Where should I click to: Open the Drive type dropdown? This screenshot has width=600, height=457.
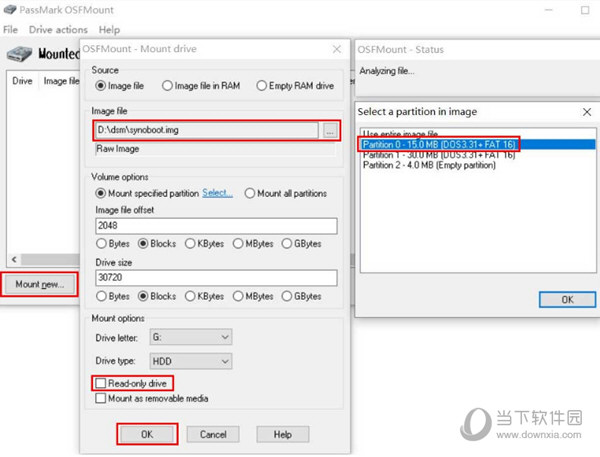191,361
